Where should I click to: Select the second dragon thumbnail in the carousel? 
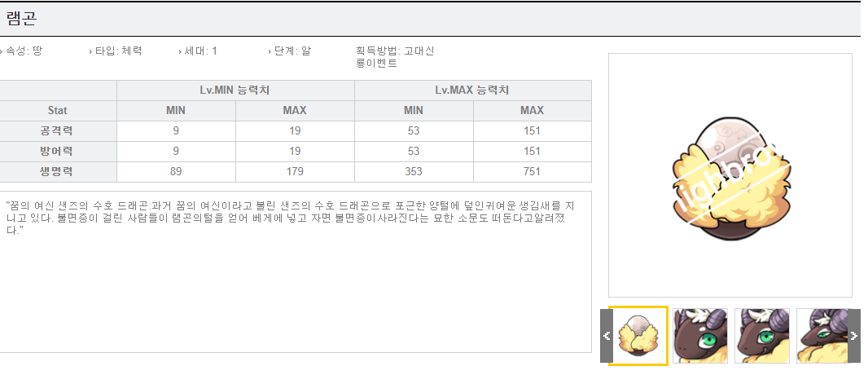[700, 335]
